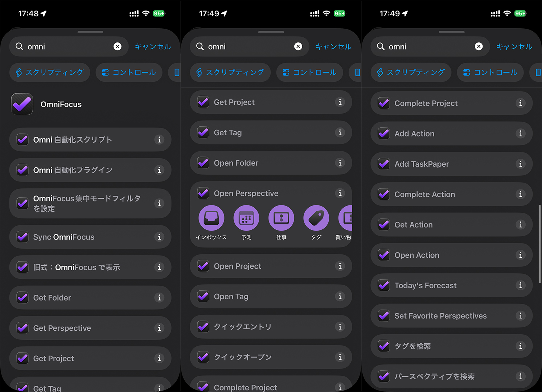Add the Sync OmniFocus action
Image resolution: width=542 pixels, height=392 pixels.
pyautogui.click(x=90, y=237)
